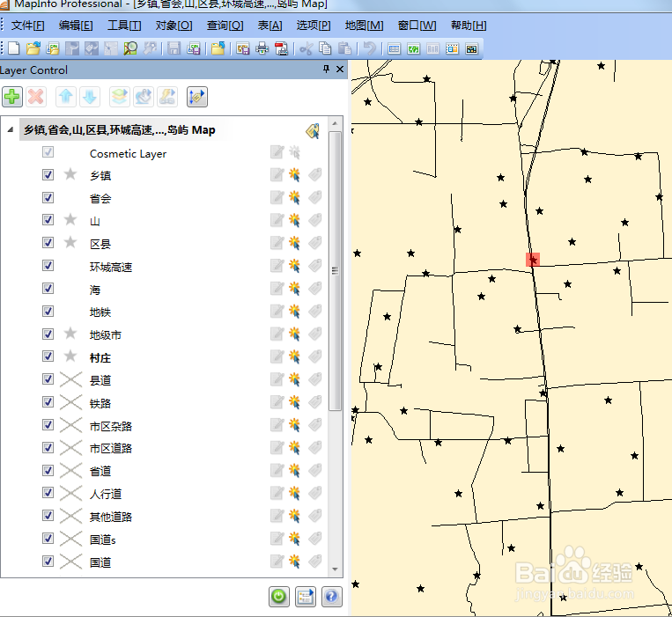Click the red Remove Layers X icon
Screen dimensions: 672x617
36,97
